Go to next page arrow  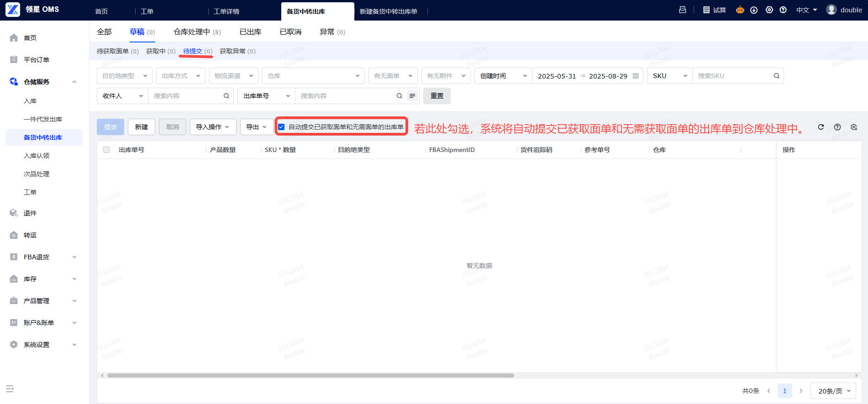(x=801, y=391)
